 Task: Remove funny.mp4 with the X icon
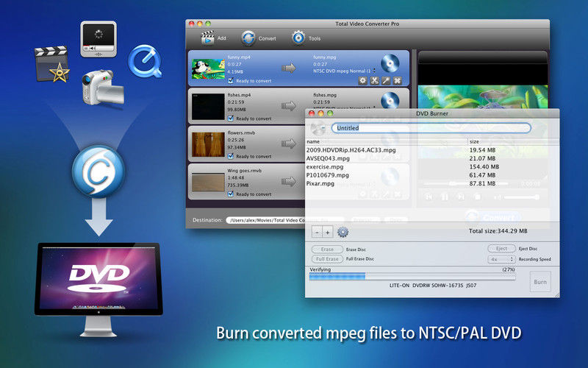click(398, 80)
